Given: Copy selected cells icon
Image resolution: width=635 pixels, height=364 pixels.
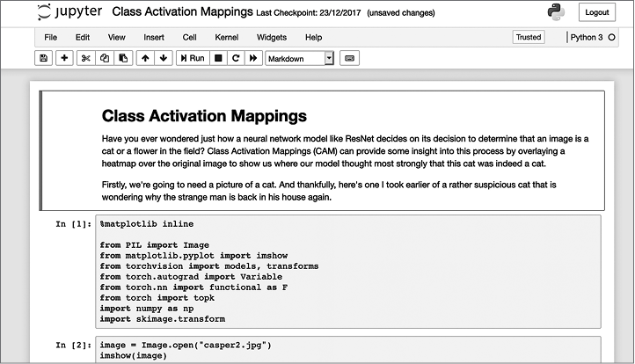Looking at the screenshot, I should (x=104, y=58).
